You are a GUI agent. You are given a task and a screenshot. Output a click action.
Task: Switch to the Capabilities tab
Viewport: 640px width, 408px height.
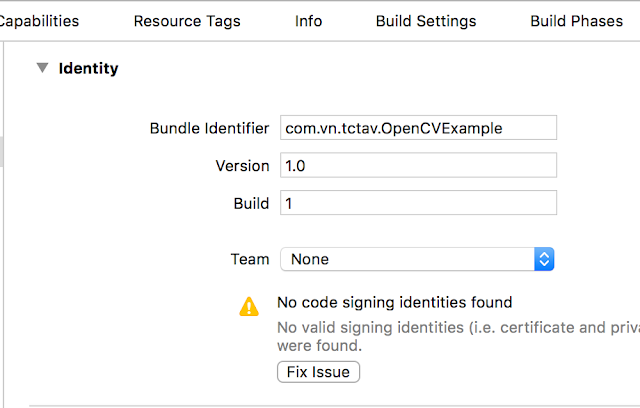pyautogui.click(x=40, y=21)
